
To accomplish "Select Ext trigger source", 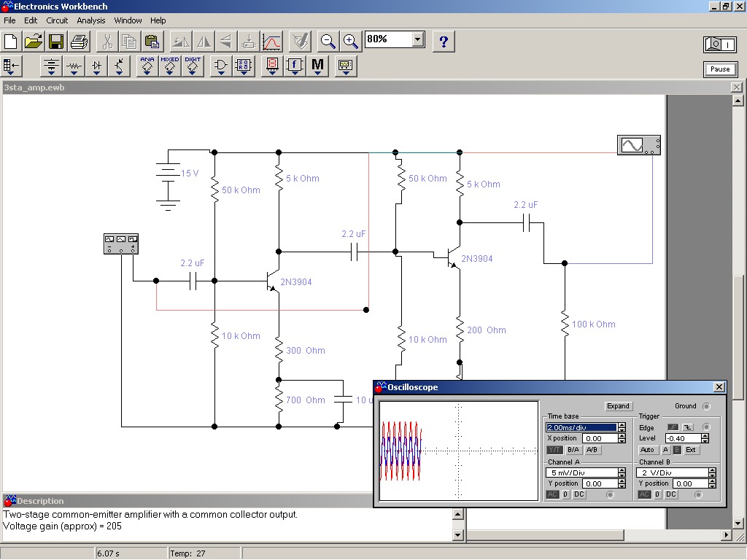I will tap(691, 450).
